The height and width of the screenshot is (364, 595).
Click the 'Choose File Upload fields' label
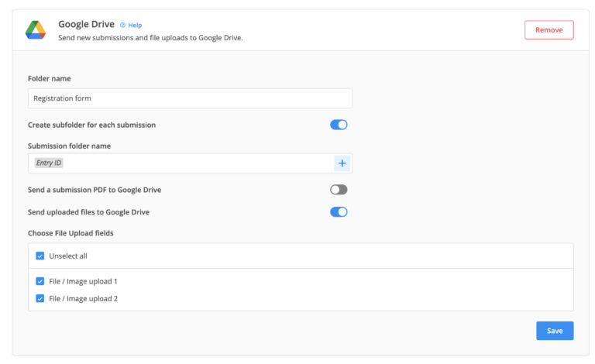pos(71,233)
